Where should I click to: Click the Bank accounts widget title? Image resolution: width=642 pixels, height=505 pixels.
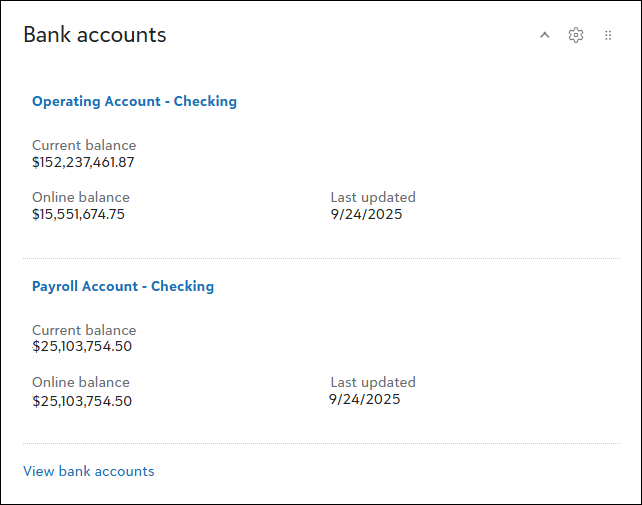95,35
